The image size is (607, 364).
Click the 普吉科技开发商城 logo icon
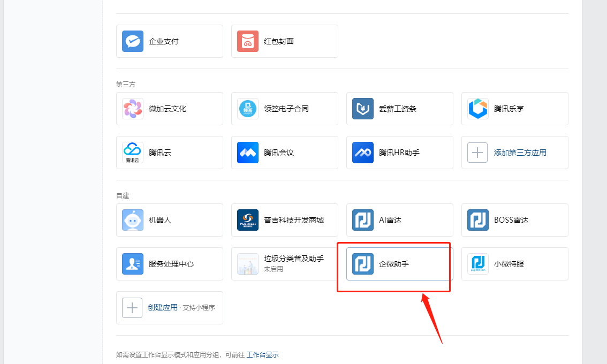click(248, 220)
